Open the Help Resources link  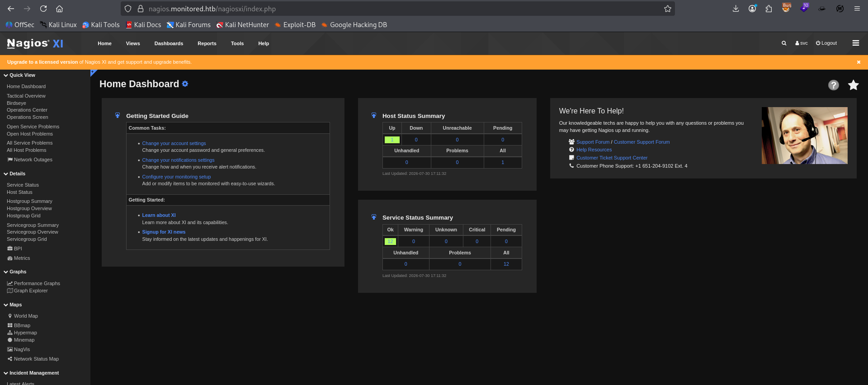[x=594, y=150]
